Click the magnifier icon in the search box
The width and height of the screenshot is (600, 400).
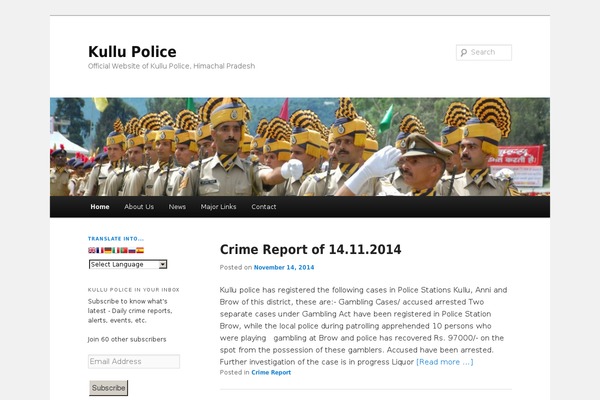pos(464,52)
